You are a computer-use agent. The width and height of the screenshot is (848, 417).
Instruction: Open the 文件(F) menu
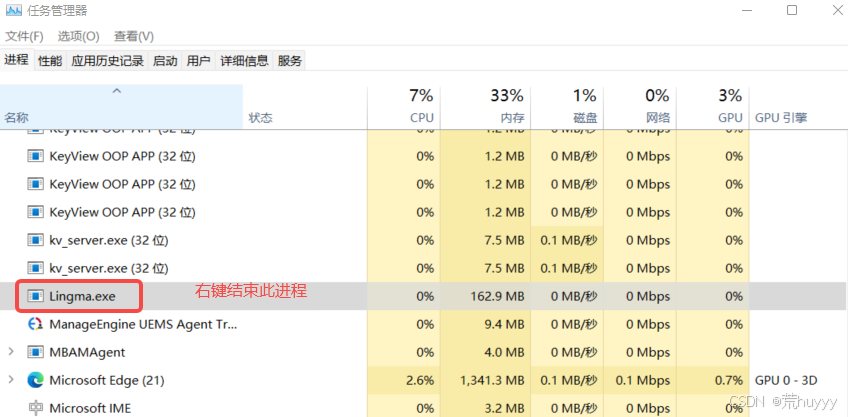click(x=24, y=36)
